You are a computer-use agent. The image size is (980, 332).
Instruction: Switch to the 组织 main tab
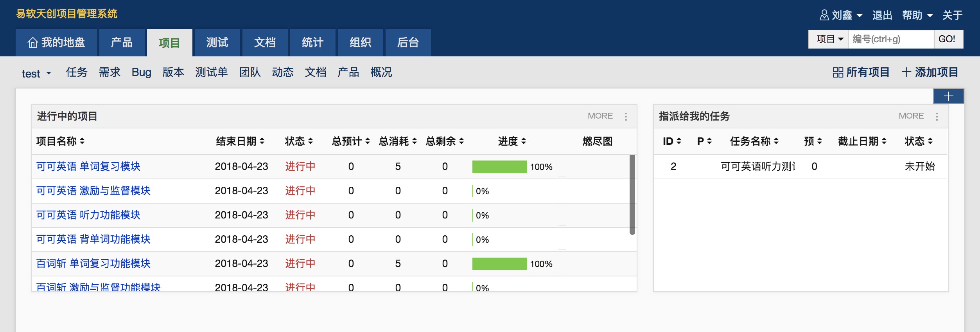tap(360, 43)
